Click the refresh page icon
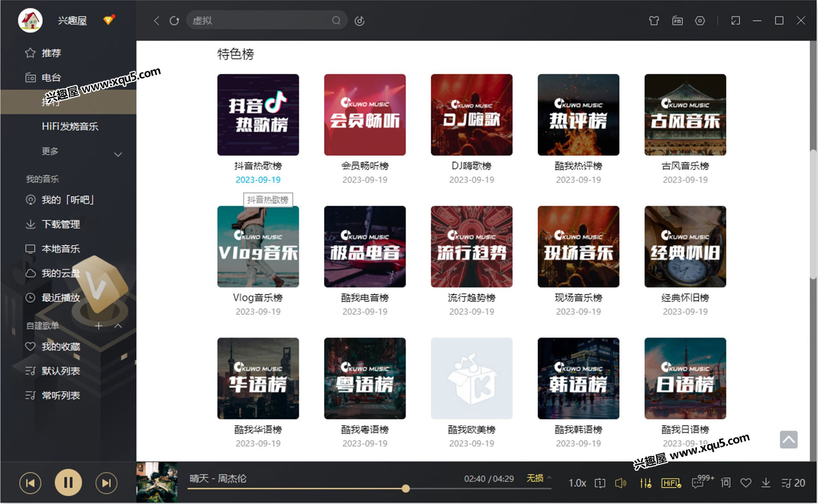Viewport: 818px width, 504px height. (175, 21)
